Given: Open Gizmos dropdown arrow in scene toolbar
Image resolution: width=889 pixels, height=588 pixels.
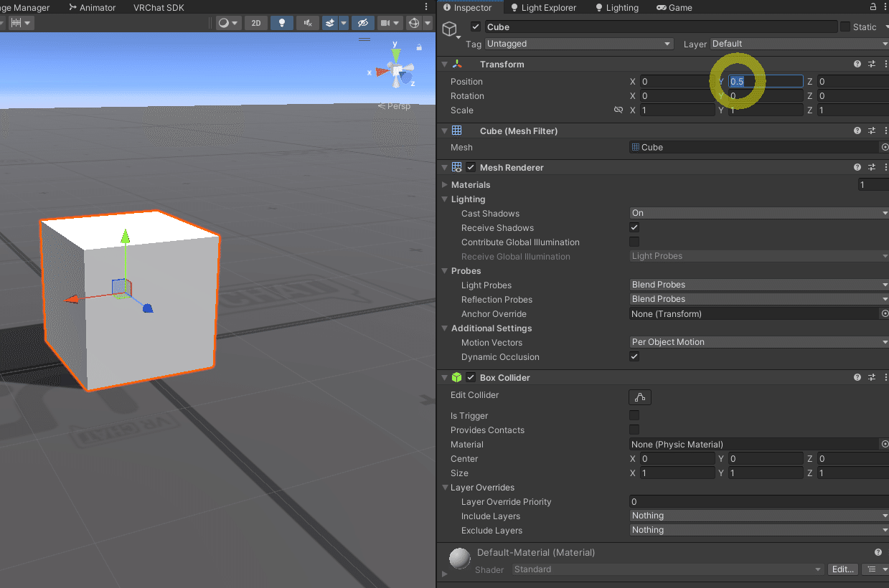Looking at the screenshot, I should tap(426, 23).
